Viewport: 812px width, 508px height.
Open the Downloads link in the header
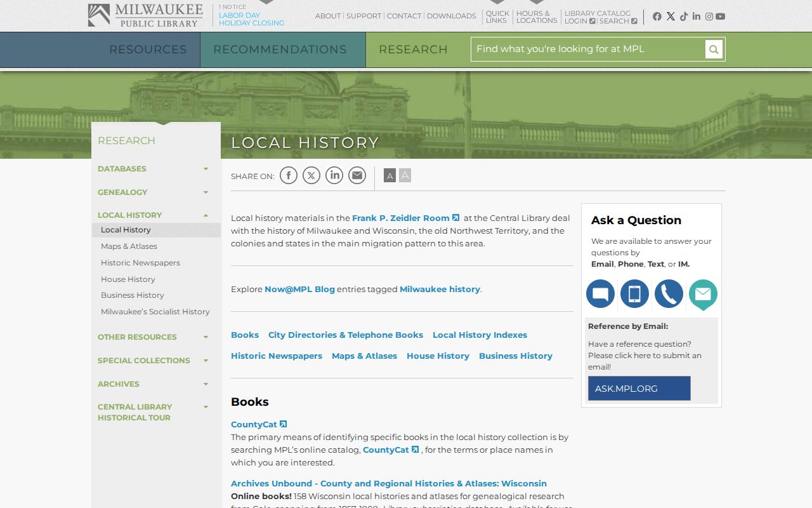pyautogui.click(x=452, y=16)
